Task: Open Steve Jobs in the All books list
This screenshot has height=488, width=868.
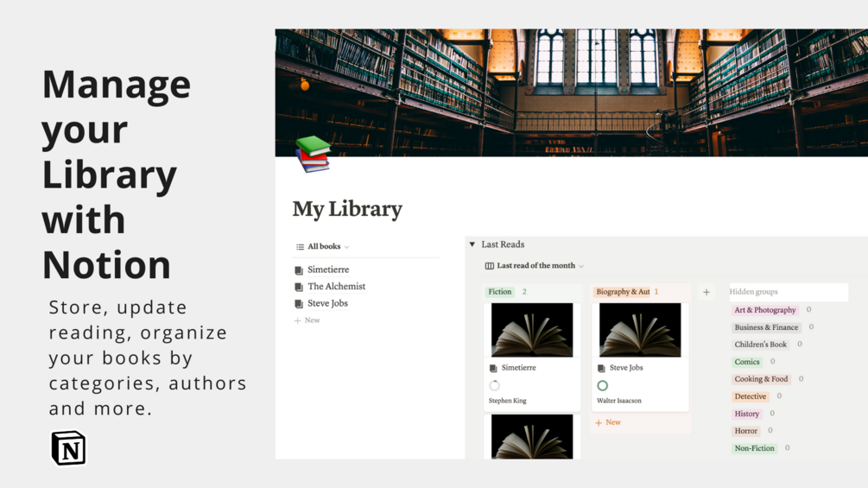Action: click(327, 303)
